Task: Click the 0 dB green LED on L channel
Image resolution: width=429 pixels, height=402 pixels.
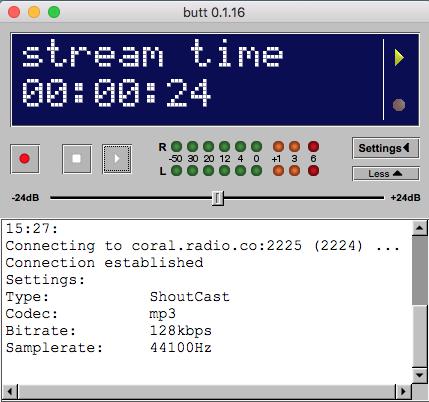Action: [256, 171]
